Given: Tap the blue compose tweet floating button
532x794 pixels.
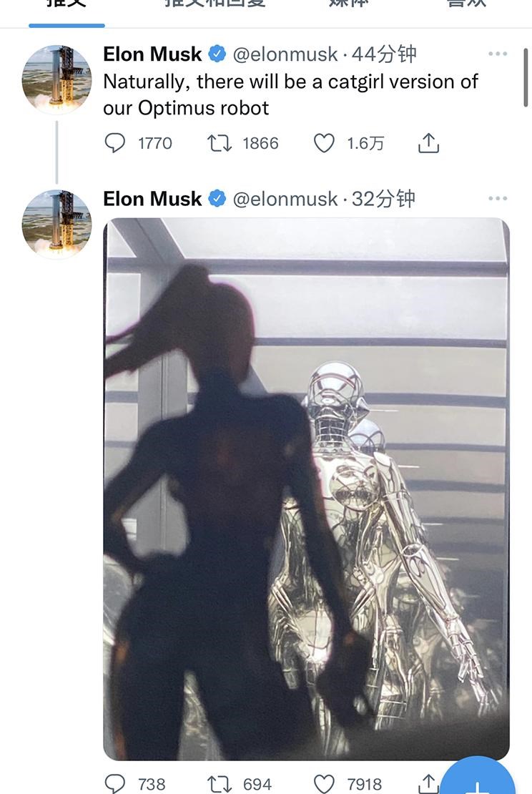Looking at the screenshot, I should tap(478, 780).
